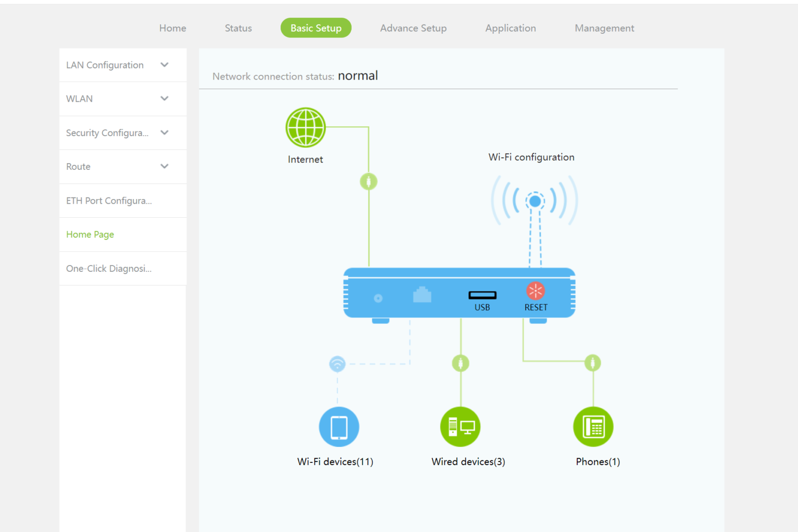Click the green connection node above the router

pos(368,181)
